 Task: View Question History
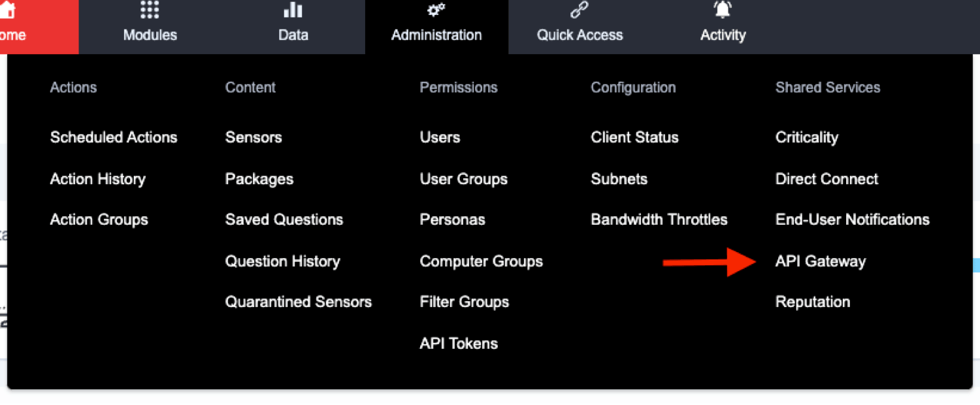[283, 261]
